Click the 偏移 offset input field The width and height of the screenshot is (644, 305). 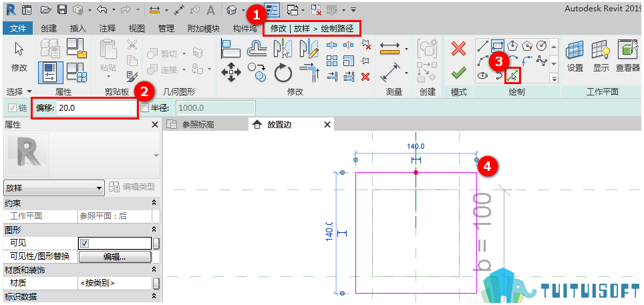coord(96,108)
